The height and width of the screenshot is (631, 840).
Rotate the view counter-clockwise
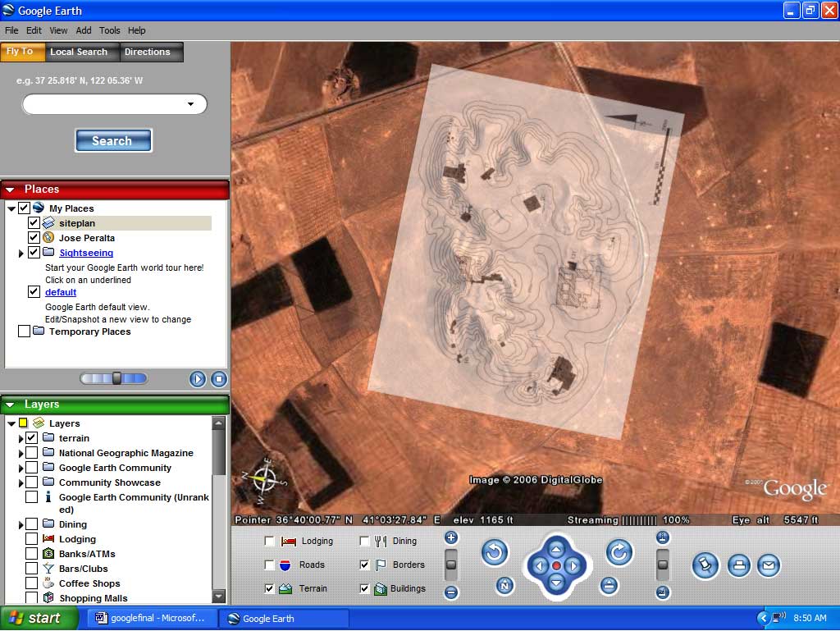tap(494, 553)
